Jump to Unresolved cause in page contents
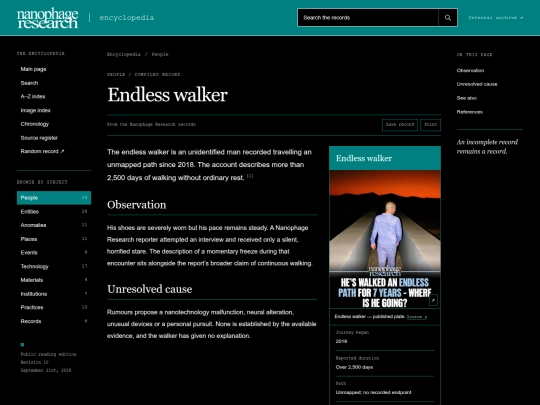This screenshot has height=405, width=540. 477,84
